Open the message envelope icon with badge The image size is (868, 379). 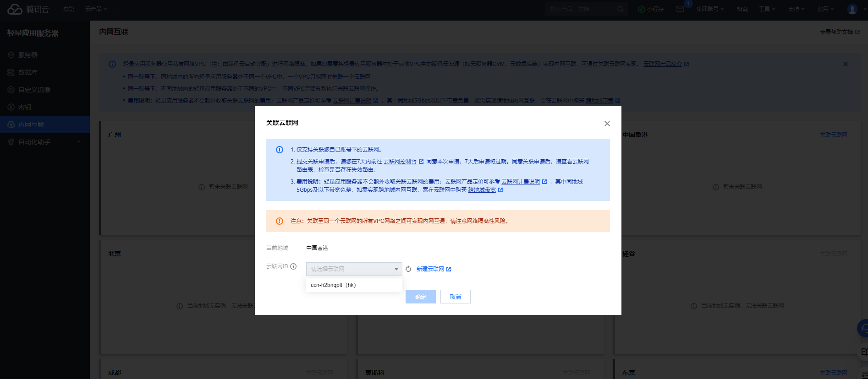pyautogui.click(x=680, y=9)
